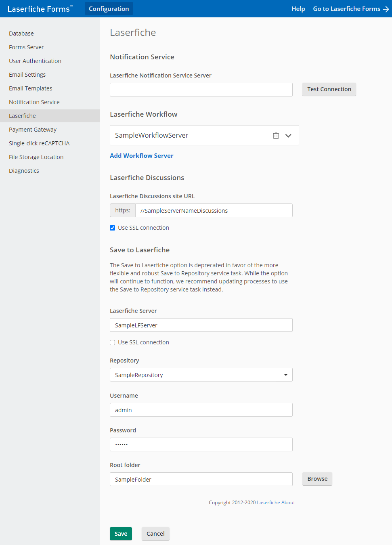The height and width of the screenshot is (545, 392).
Task: Click the Test Connection button
Action: tap(329, 89)
